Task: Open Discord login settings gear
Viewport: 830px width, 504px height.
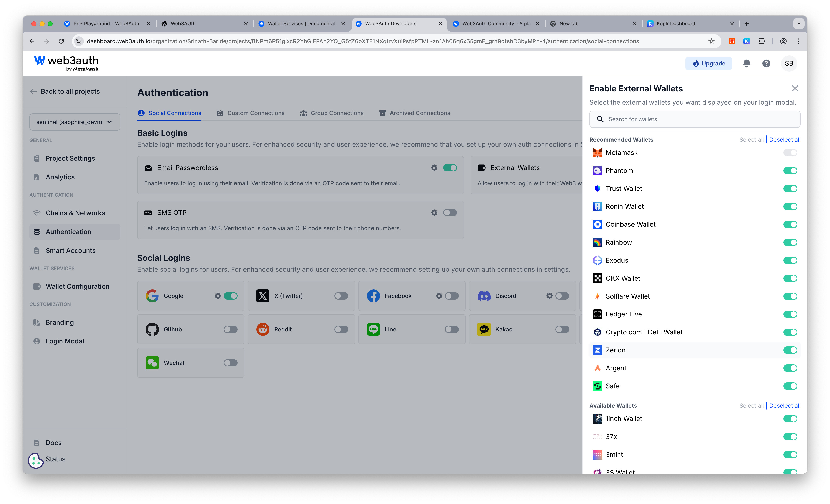Action: pos(549,296)
